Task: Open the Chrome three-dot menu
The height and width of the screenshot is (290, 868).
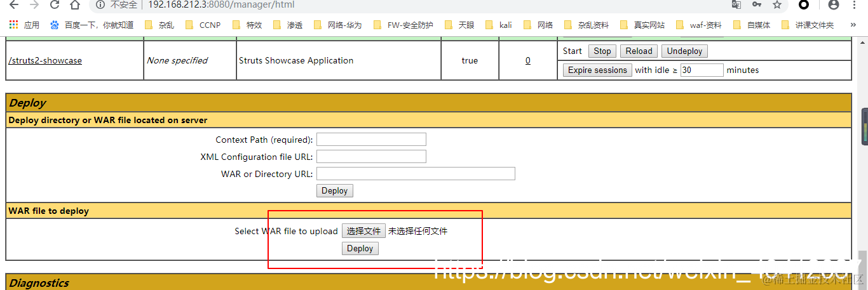Action: point(855,5)
